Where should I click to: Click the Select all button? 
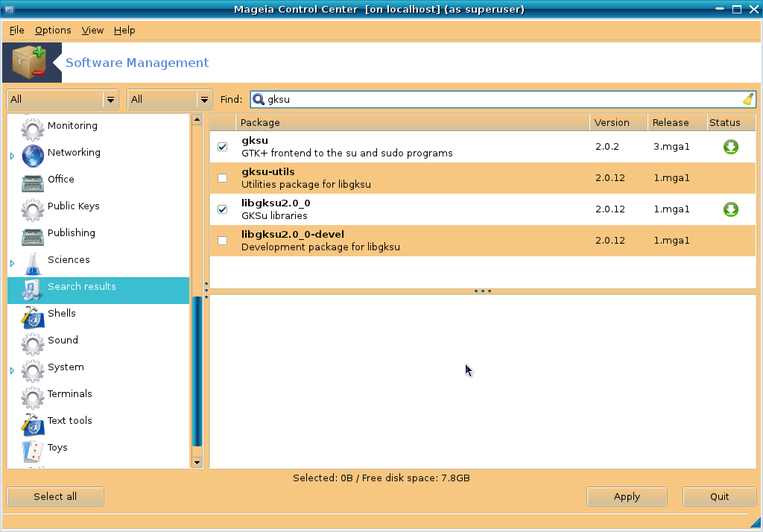[x=55, y=496]
